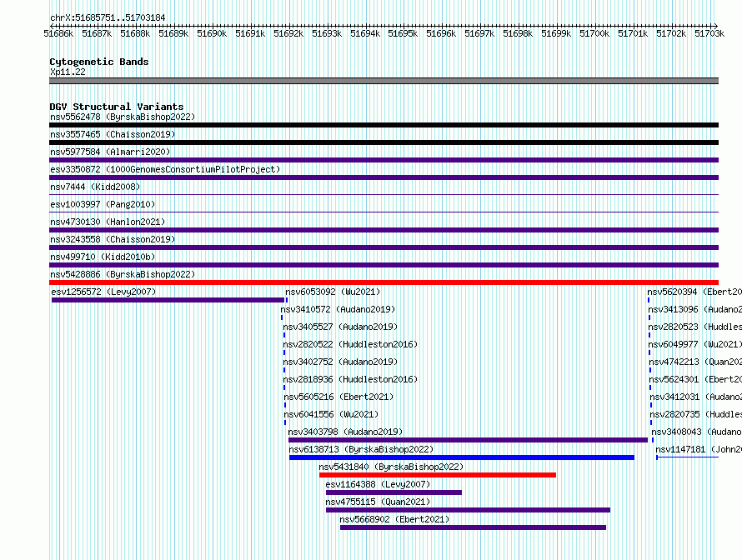The image size is (742, 560).
Task: Click nsv7444 (Kidd2008) label
Action: click(95, 187)
